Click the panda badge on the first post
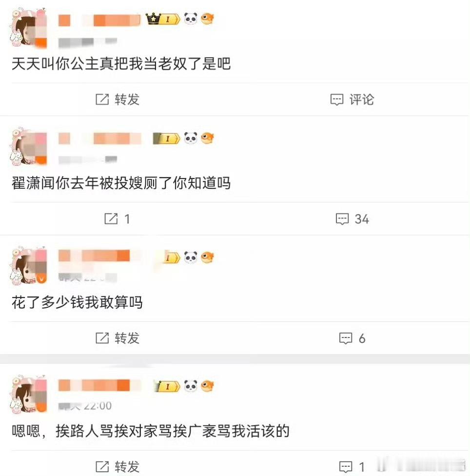The width and height of the screenshot is (470, 476). [x=191, y=19]
